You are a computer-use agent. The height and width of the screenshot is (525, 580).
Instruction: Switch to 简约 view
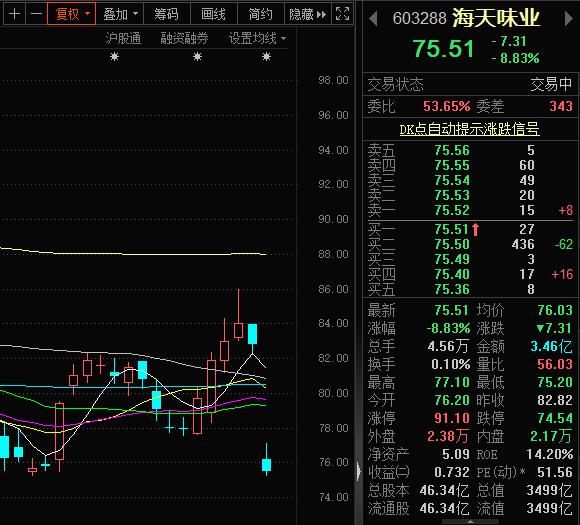[x=260, y=14]
